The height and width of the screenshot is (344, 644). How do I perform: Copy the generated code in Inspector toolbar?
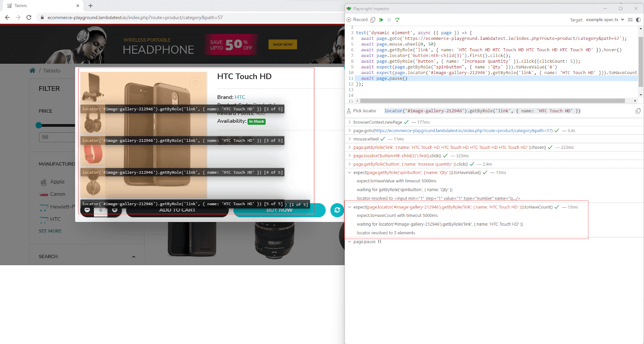[x=373, y=20]
